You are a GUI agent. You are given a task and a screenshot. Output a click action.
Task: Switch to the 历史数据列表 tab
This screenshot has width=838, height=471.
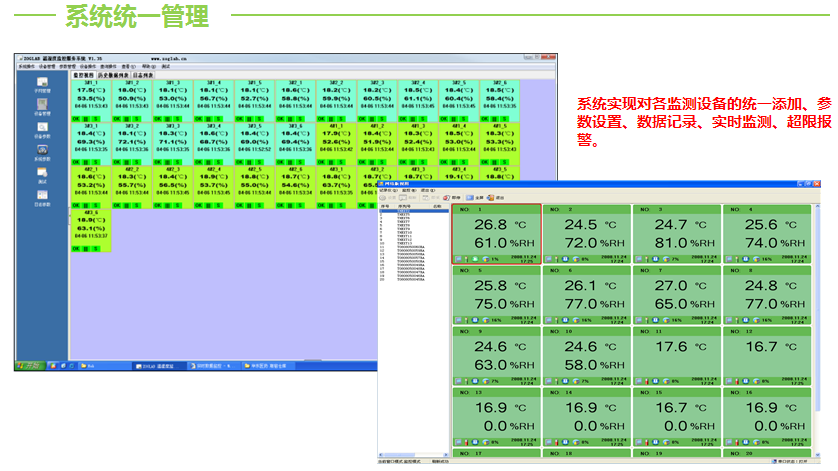click(x=113, y=75)
